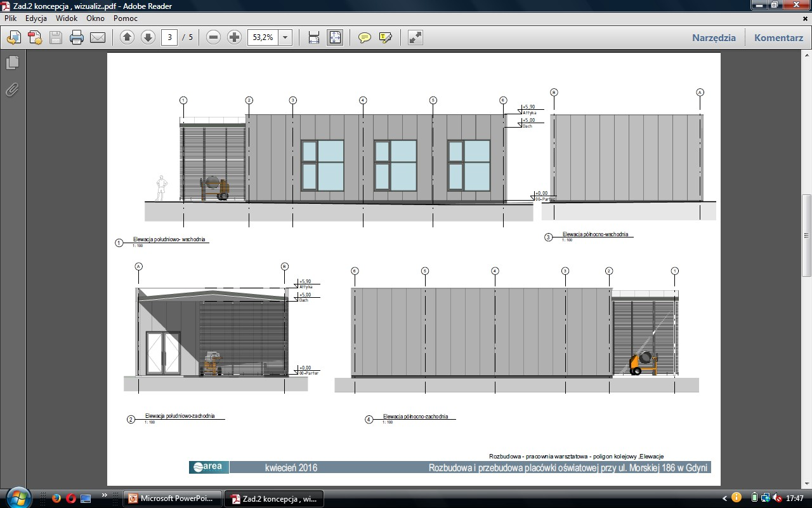The width and height of the screenshot is (812, 508).
Task: Click the scrollbar down arrow
Action: click(807, 483)
